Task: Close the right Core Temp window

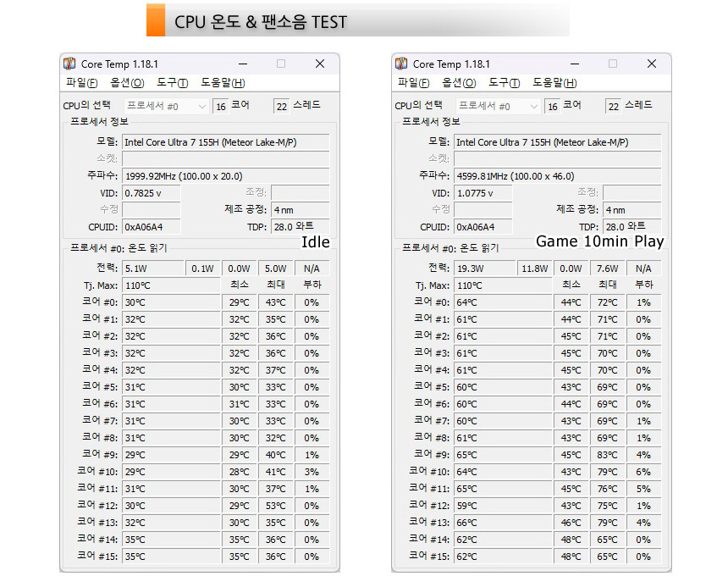Action: (x=652, y=64)
